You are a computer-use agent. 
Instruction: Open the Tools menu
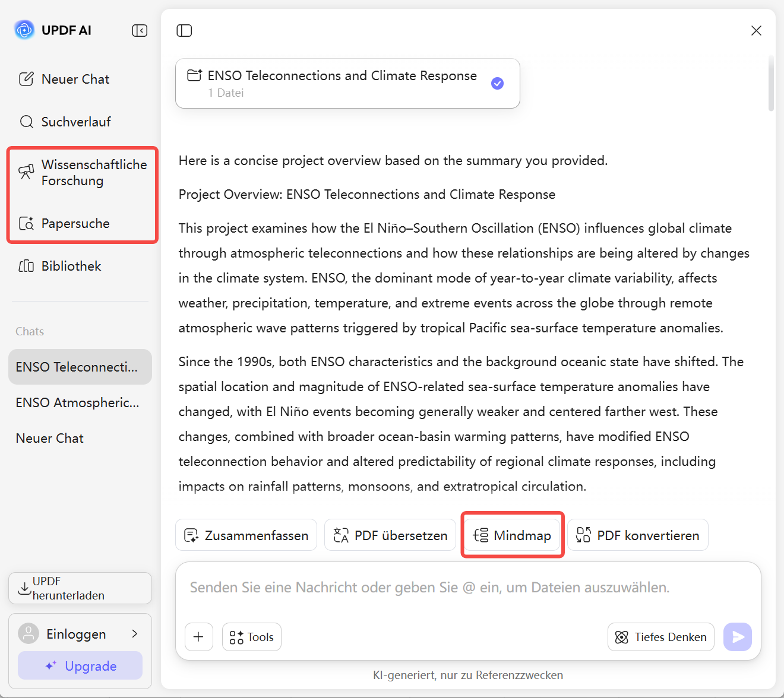[252, 637]
